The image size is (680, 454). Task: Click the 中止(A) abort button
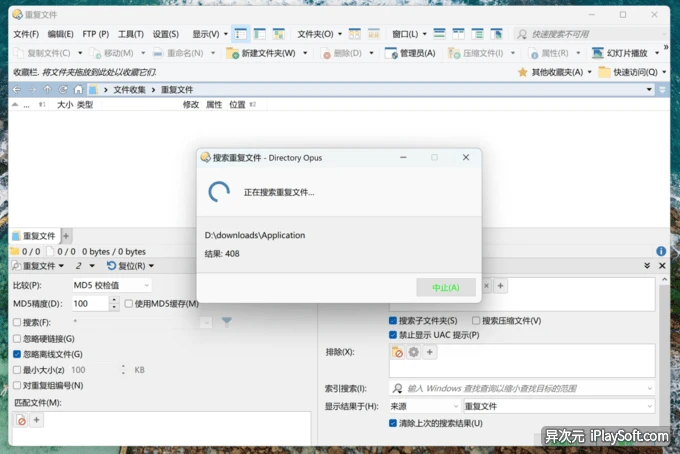446,287
